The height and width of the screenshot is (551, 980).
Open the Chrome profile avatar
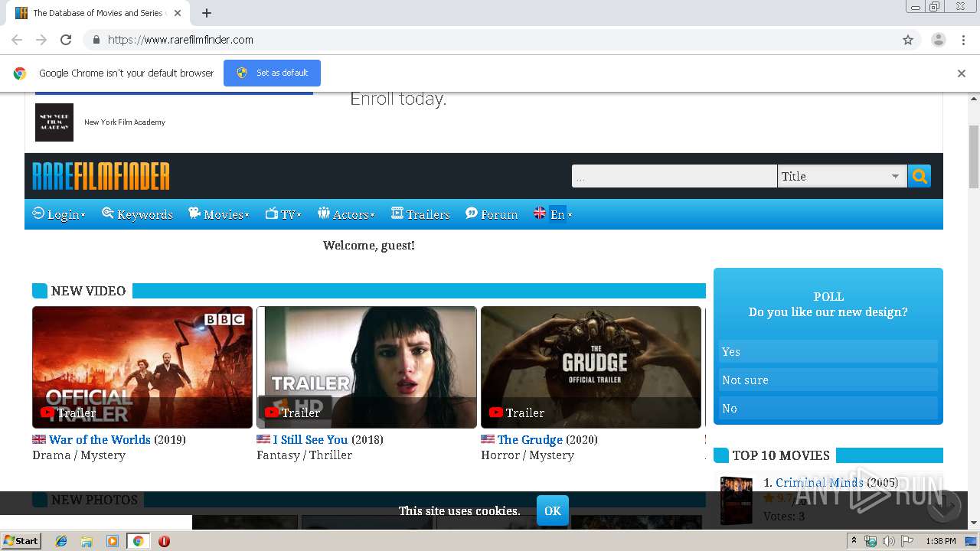(939, 40)
